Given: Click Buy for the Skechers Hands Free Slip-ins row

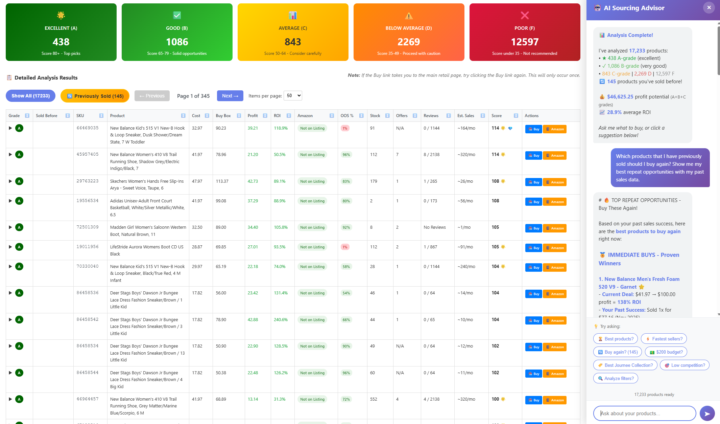Looking at the screenshot, I should point(534,182).
